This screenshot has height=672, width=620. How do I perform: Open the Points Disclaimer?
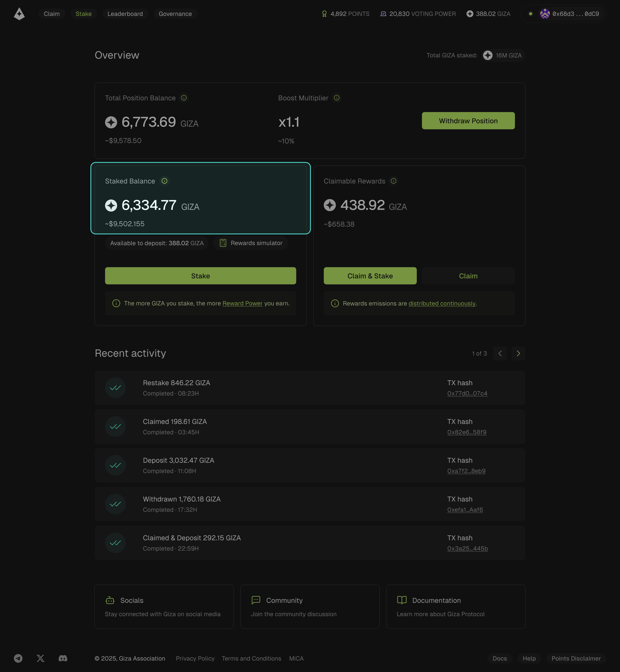pyautogui.click(x=576, y=659)
